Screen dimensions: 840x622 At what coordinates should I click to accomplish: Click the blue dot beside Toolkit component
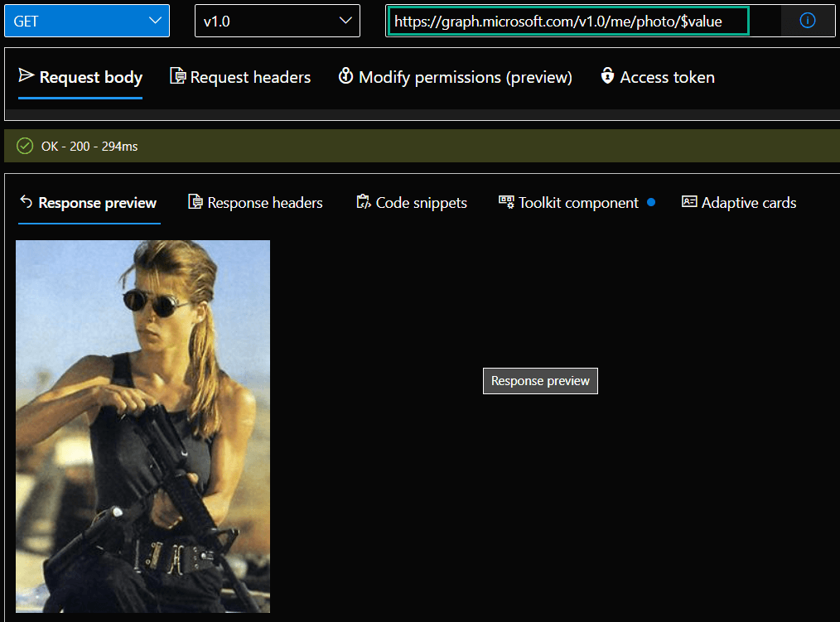tap(651, 203)
